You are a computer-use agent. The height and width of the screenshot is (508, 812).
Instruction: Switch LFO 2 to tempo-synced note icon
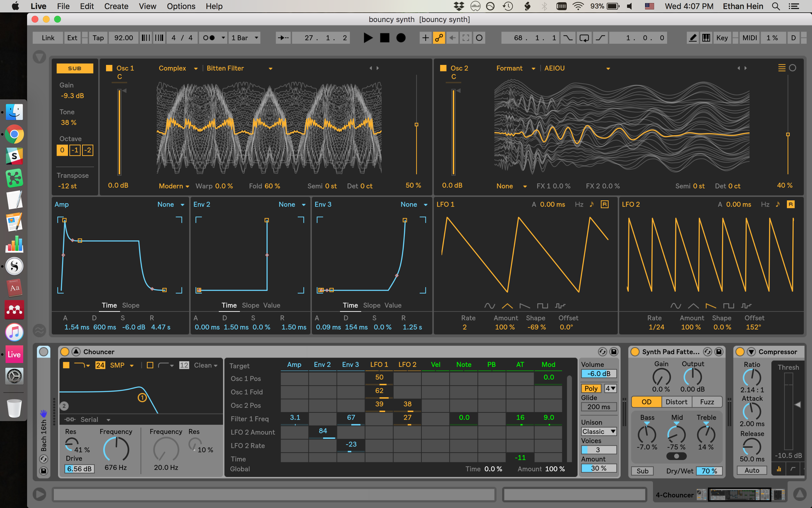coord(778,204)
